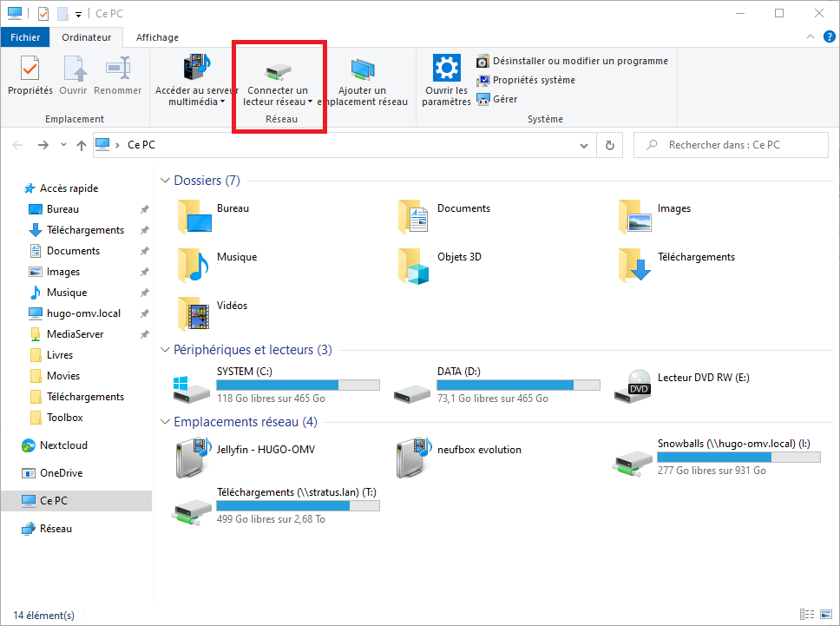Screen dimensions: 840x626
Task: Click the up arrow navigation button
Action: (82, 146)
